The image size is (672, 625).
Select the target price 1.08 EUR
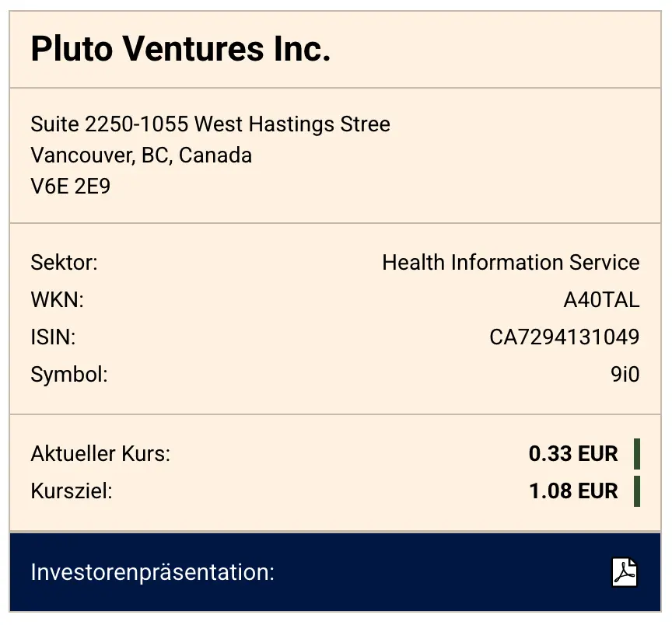tap(573, 491)
